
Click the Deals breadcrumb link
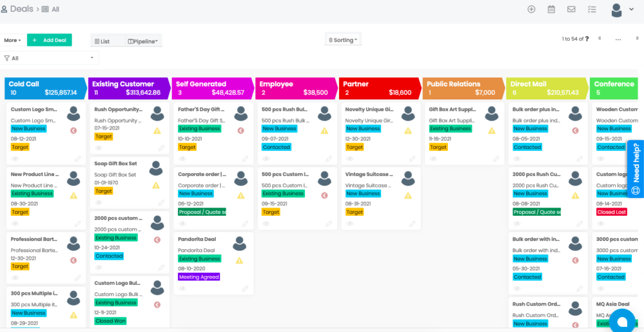[x=21, y=9]
